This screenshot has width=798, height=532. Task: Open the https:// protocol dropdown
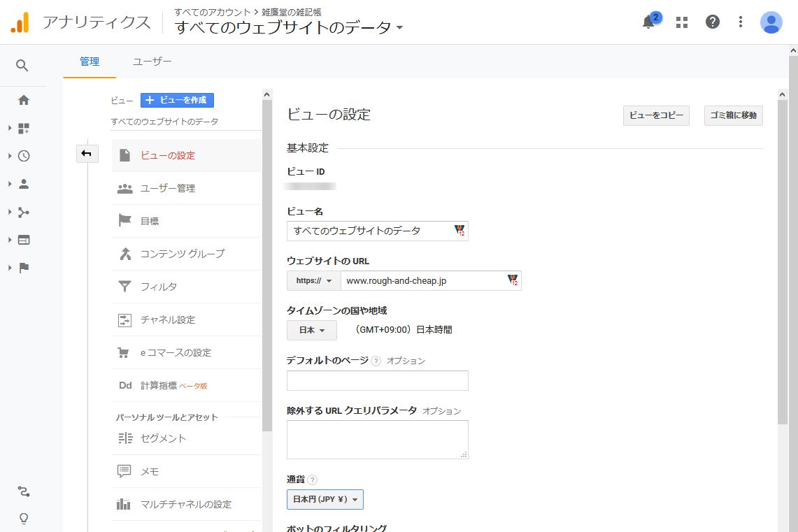click(313, 281)
